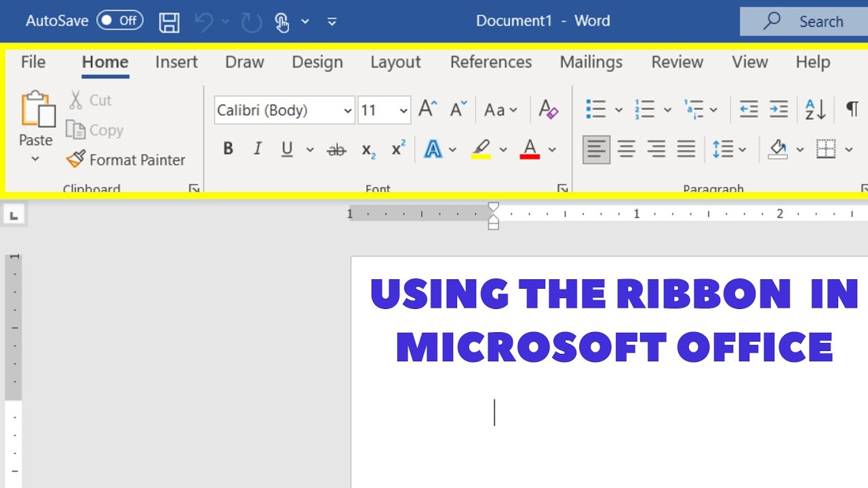
Task: Click the Shading paint bucket icon
Action: pyautogui.click(x=778, y=149)
